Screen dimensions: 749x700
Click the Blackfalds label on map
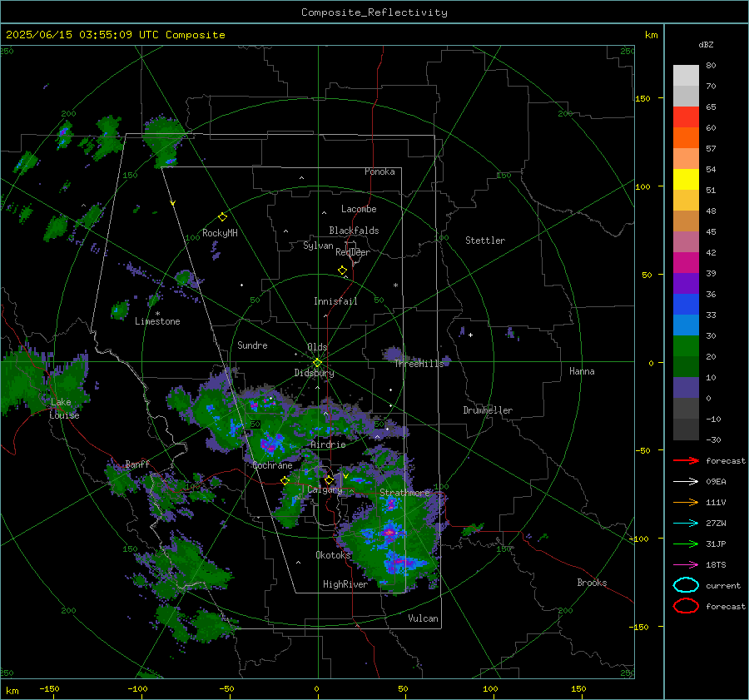point(354,231)
